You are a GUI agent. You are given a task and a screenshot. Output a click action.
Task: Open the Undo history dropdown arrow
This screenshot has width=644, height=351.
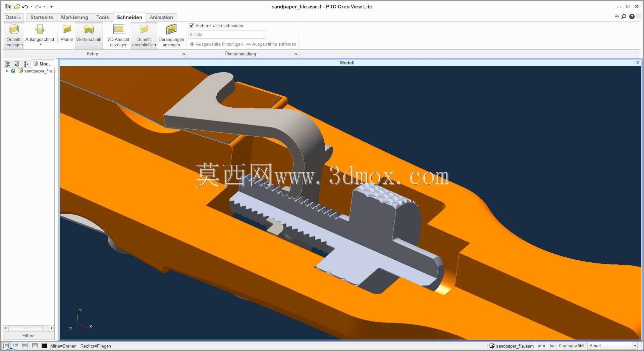pos(32,7)
